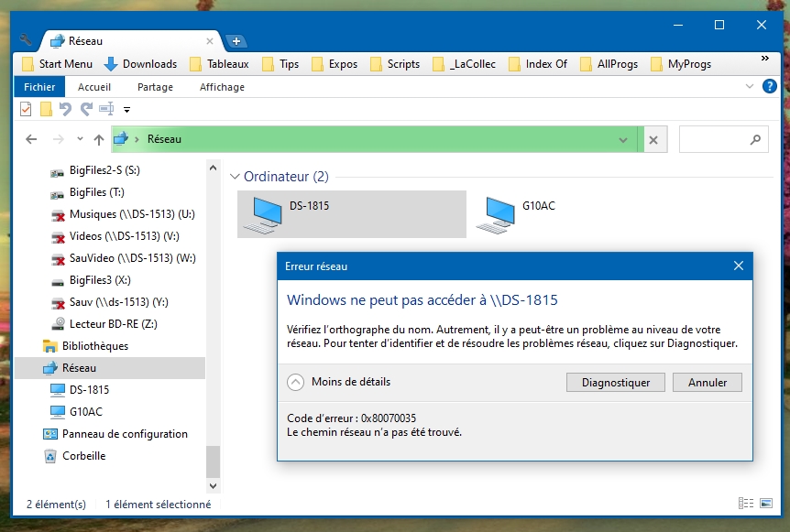
Task: Click the Diagnostiquer button
Action: [616, 383]
